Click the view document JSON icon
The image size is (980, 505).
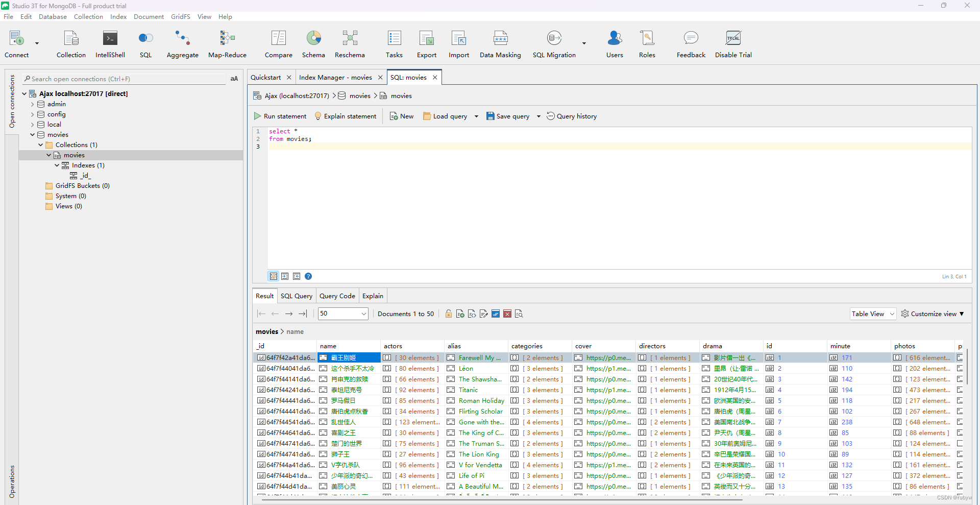point(472,314)
